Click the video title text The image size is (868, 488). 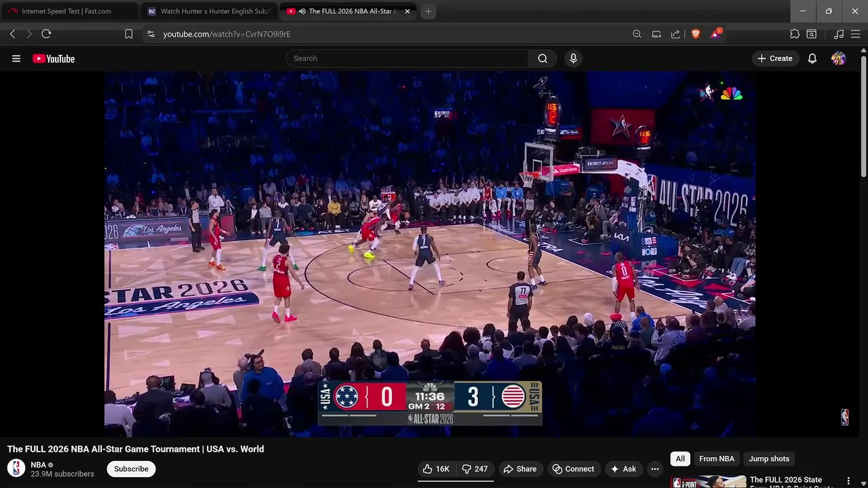coord(136,449)
